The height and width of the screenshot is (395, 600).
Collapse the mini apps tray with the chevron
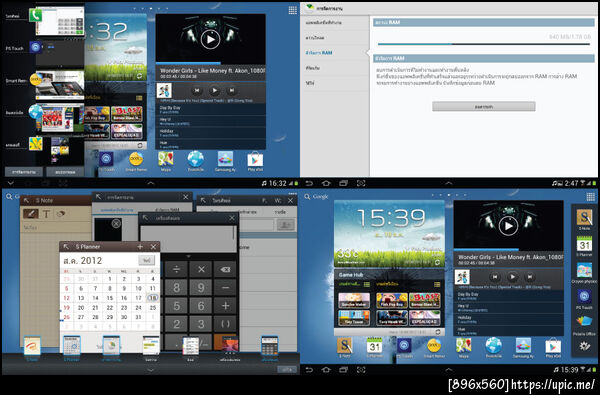[x=150, y=370]
